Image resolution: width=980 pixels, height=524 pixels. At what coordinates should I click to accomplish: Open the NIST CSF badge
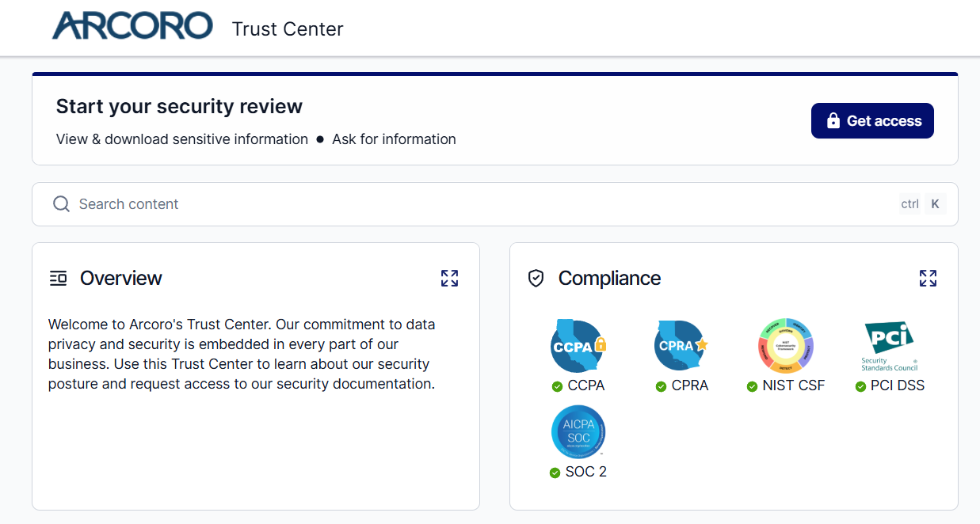(x=786, y=346)
